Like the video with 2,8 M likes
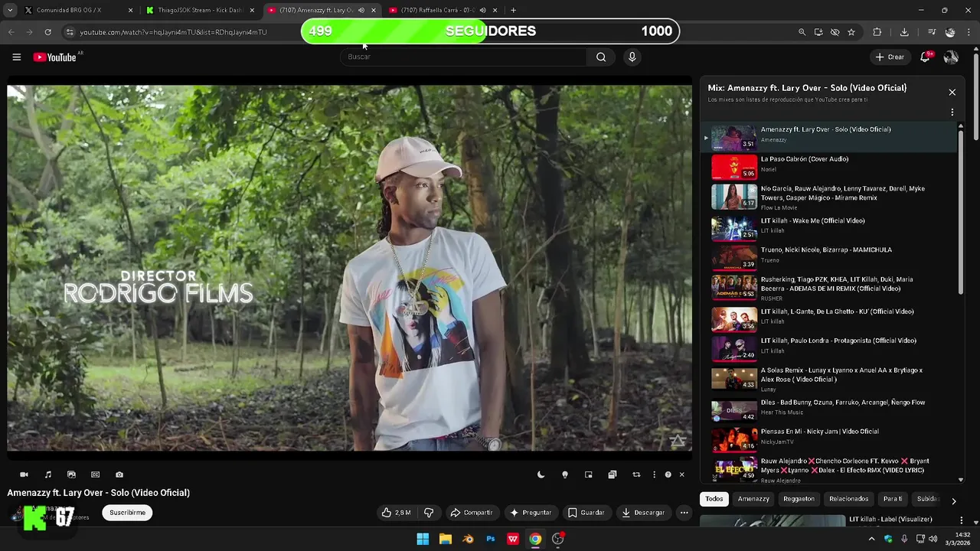The width and height of the screenshot is (980, 551). click(397, 513)
